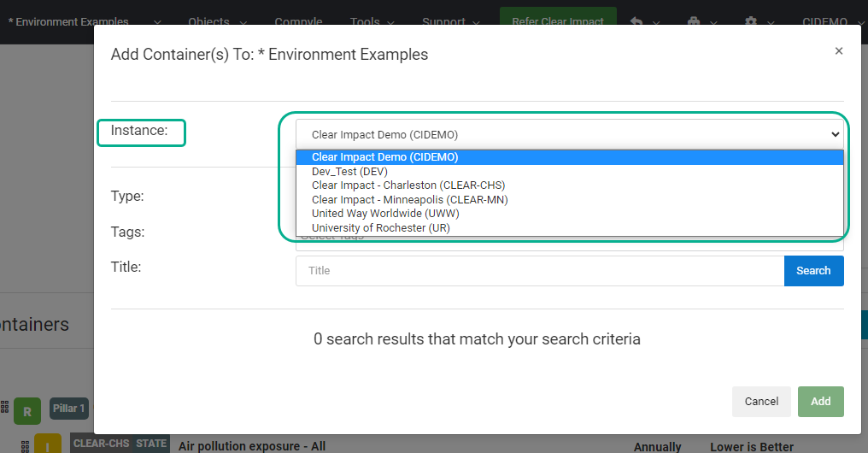The height and width of the screenshot is (453, 868).
Task: Open the briefcase icon menu
Action: pyautogui.click(x=694, y=22)
